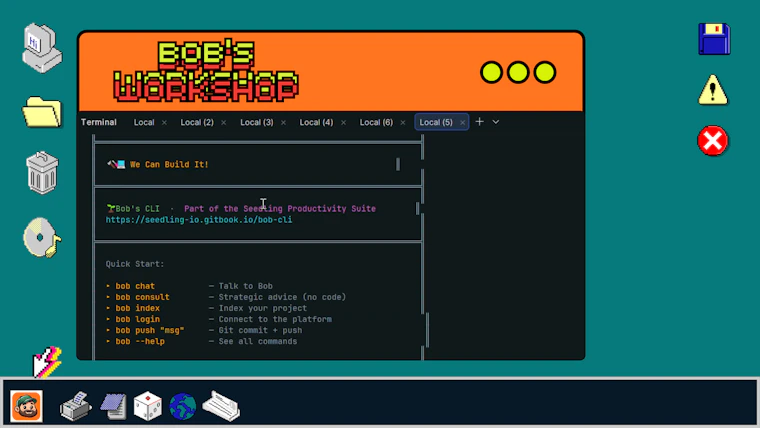Open the music CD desktop icon
The image size is (760, 428).
(42, 238)
